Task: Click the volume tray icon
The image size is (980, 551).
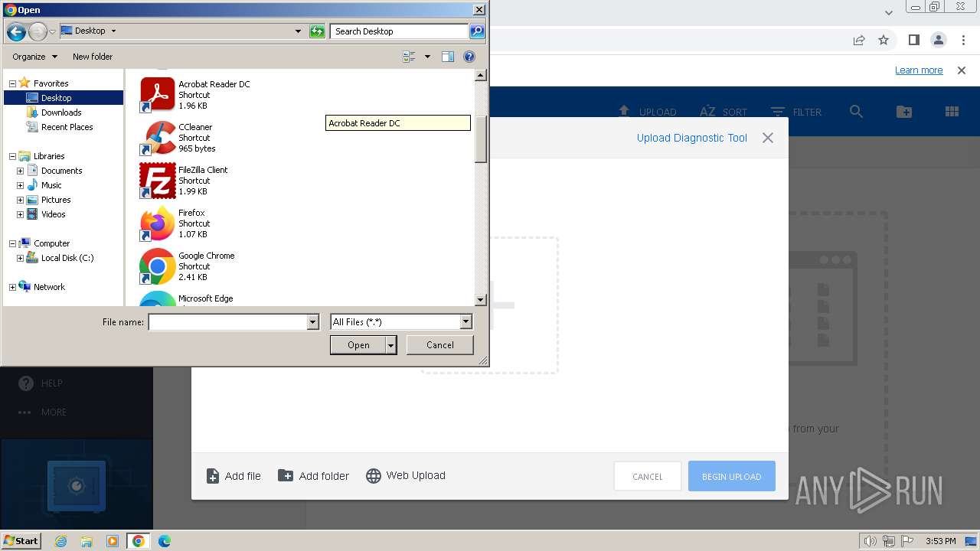Action: [870, 541]
